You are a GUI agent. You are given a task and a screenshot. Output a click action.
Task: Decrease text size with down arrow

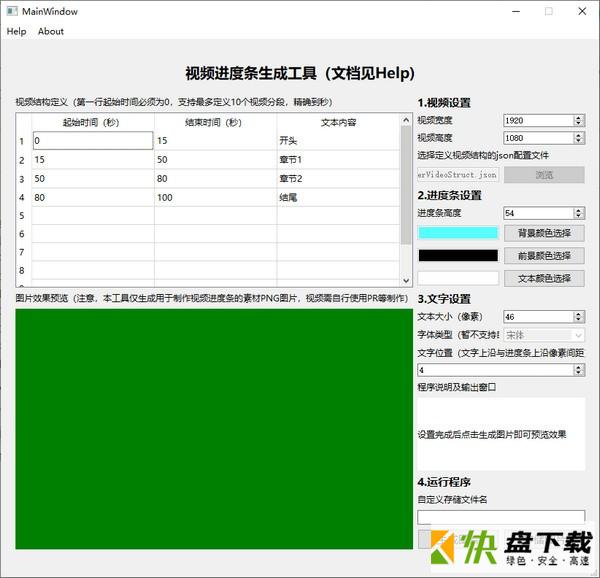click(x=579, y=320)
